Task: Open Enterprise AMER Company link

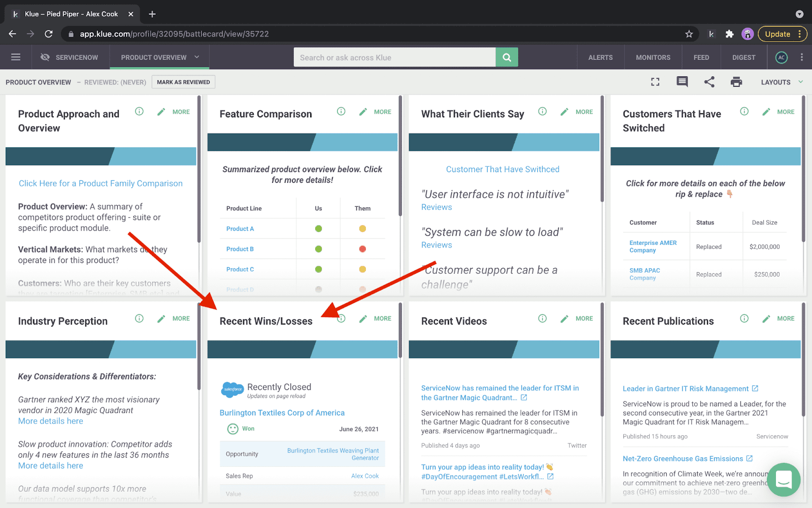Action: tap(653, 246)
